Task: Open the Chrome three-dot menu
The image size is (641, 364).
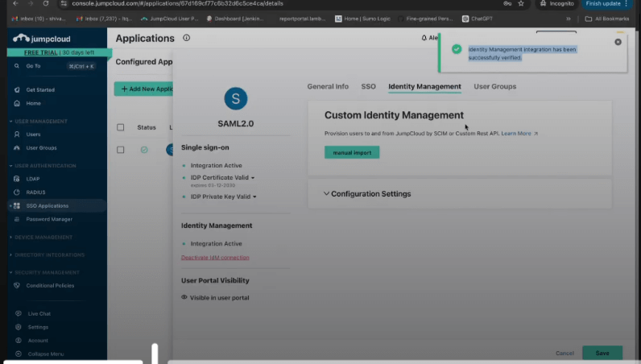Action: coord(627,3)
